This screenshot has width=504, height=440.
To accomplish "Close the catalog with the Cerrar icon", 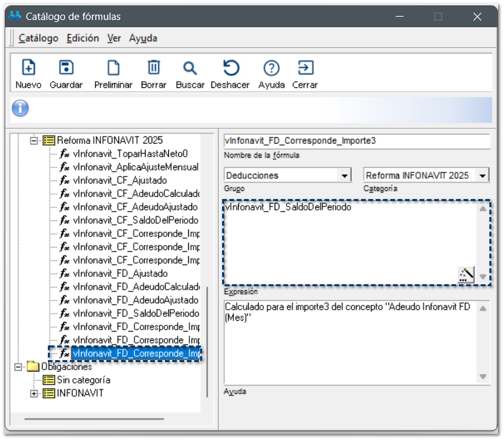I will click(305, 69).
